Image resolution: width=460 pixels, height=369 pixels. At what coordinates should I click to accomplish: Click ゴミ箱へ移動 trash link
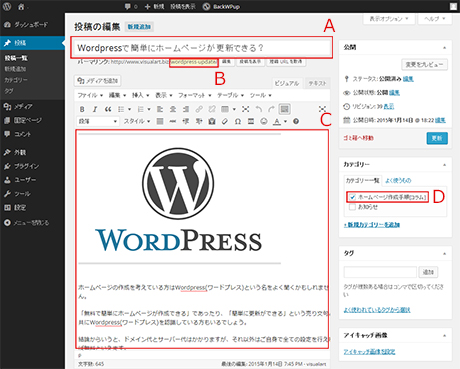click(x=358, y=138)
